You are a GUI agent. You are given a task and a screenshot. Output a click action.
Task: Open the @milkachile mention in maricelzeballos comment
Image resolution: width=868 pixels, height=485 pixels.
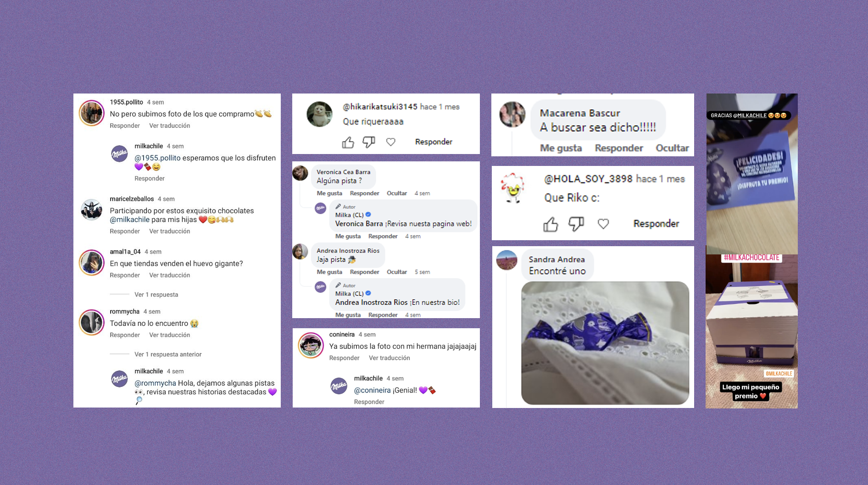click(129, 220)
